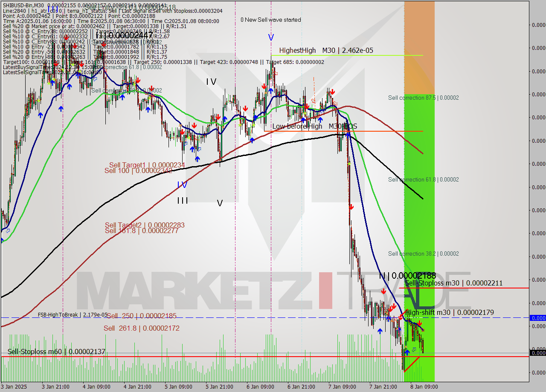
Task: Select the 'Sell 100 | 0.00002342' label
Action: click(138, 170)
